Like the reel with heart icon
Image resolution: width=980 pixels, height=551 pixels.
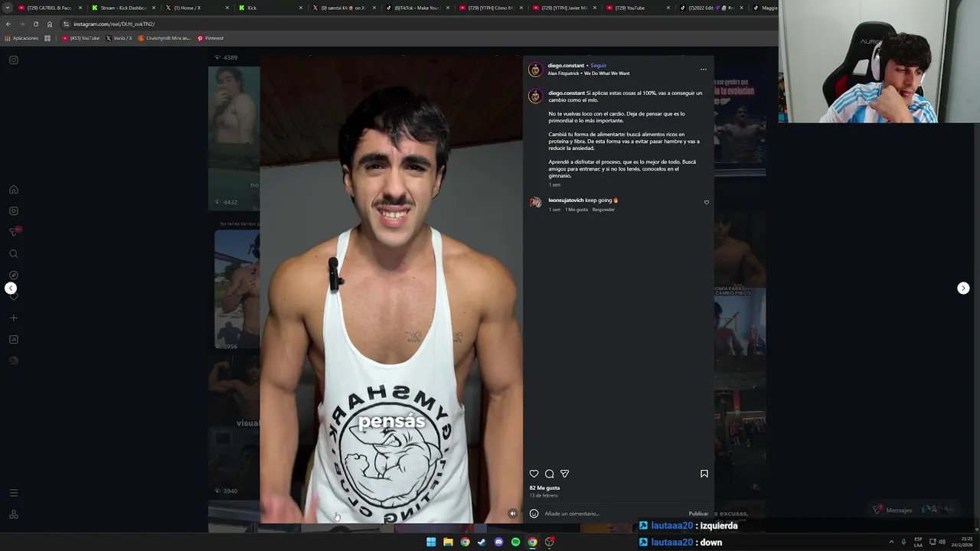[534, 474]
